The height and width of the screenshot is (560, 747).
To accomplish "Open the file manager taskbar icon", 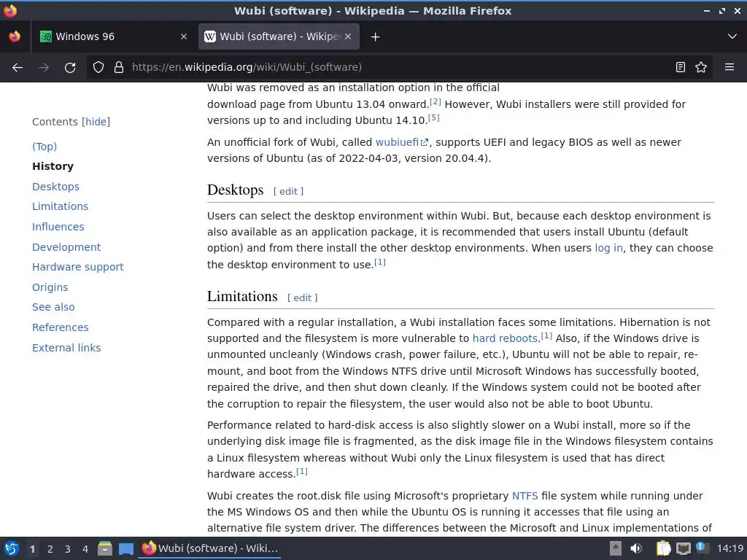I will pos(105,548).
